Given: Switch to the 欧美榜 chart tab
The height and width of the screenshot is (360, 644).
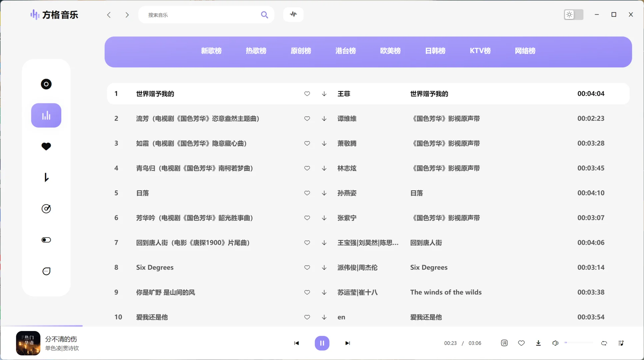Looking at the screenshot, I should point(390,51).
